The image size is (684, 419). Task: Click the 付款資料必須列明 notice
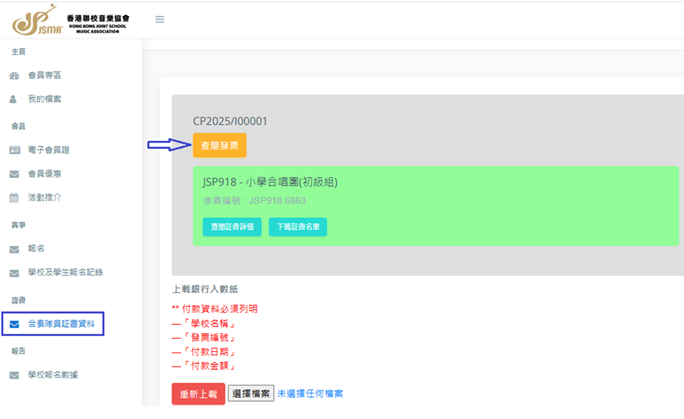[x=215, y=309]
